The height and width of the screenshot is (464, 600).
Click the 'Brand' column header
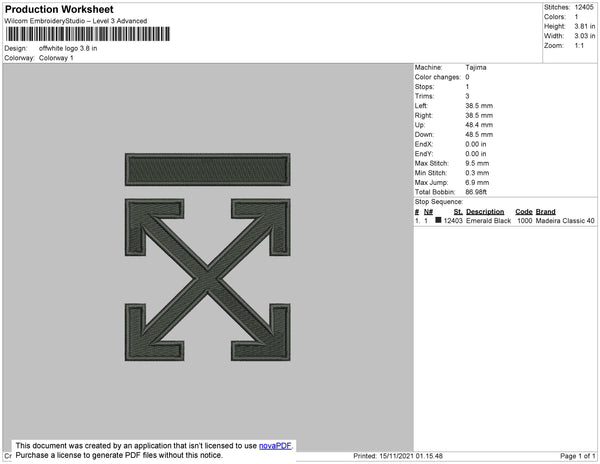tap(545, 212)
